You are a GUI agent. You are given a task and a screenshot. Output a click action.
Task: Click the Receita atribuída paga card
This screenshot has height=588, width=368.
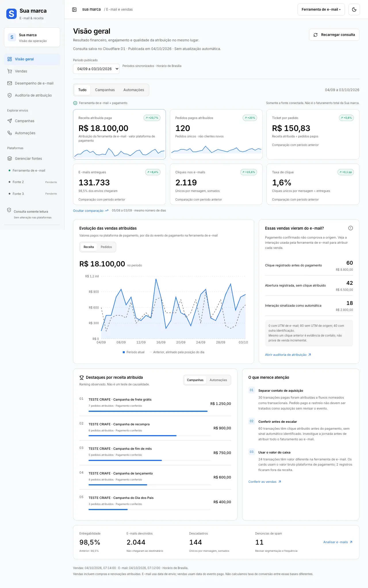[x=119, y=134]
